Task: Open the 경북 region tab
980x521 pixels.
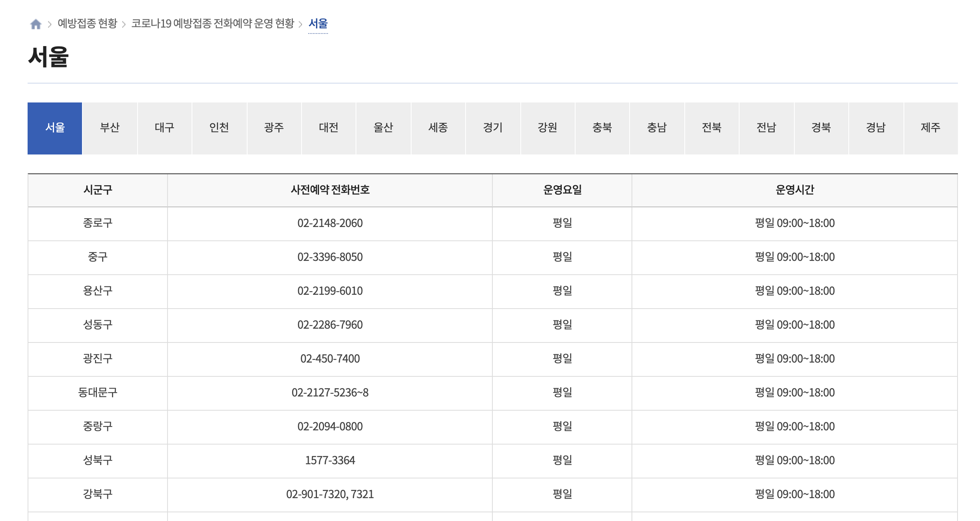Action: pyautogui.click(x=821, y=128)
